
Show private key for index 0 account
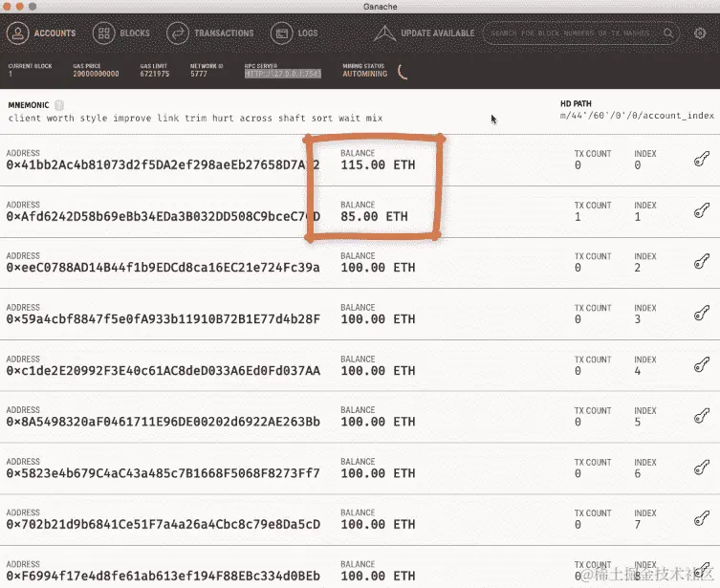[702, 159]
